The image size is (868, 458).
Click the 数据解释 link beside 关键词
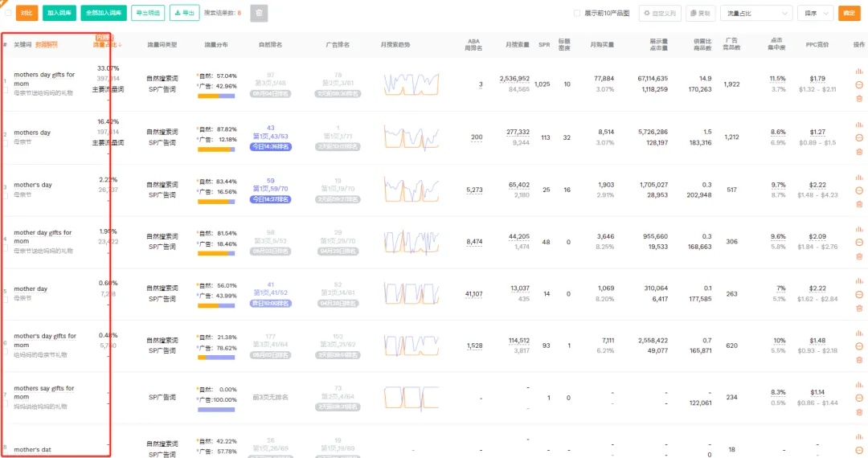47,45
